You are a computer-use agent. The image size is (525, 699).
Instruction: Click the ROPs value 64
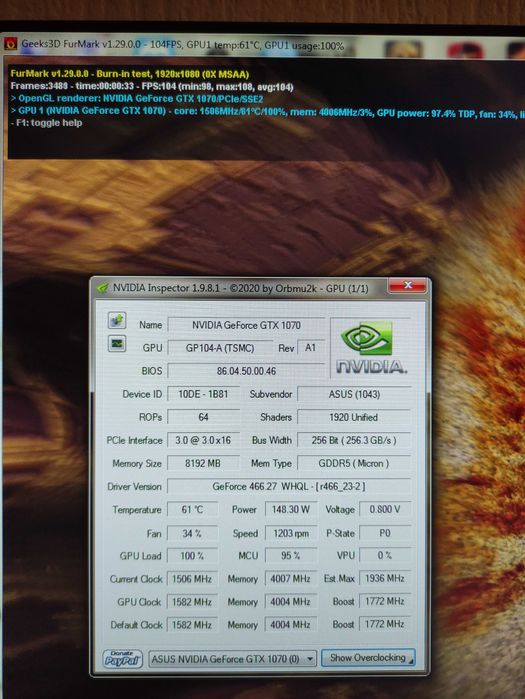point(203,417)
